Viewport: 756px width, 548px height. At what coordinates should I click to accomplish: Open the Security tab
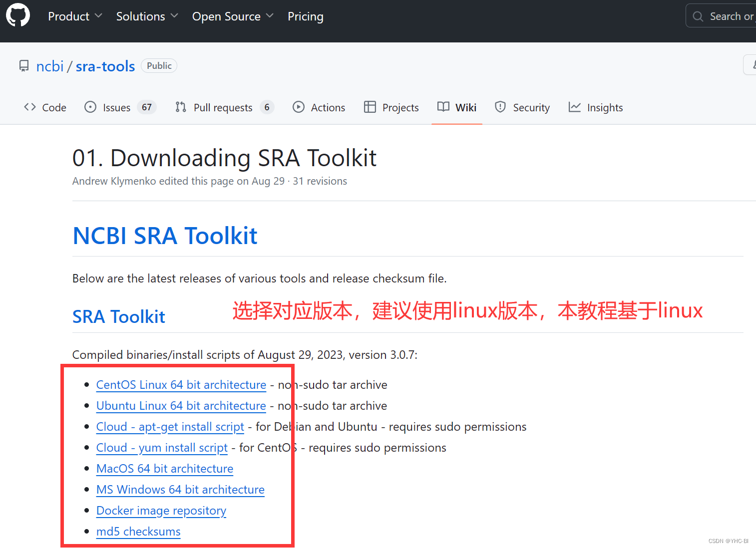[x=522, y=107]
